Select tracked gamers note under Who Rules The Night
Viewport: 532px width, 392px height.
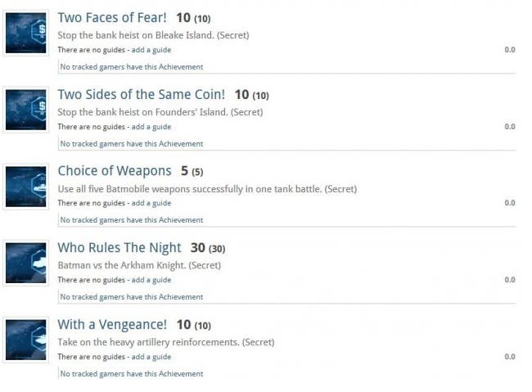click(x=132, y=297)
